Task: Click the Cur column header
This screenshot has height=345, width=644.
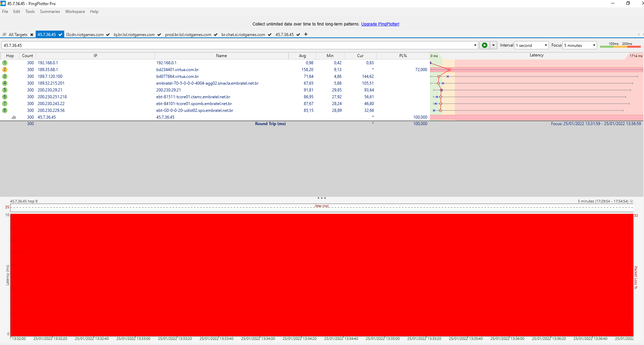Action: click(x=360, y=56)
